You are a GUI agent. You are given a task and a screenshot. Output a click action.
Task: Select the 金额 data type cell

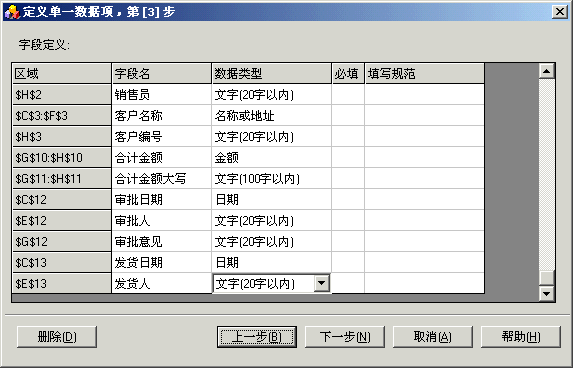(x=272, y=158)
